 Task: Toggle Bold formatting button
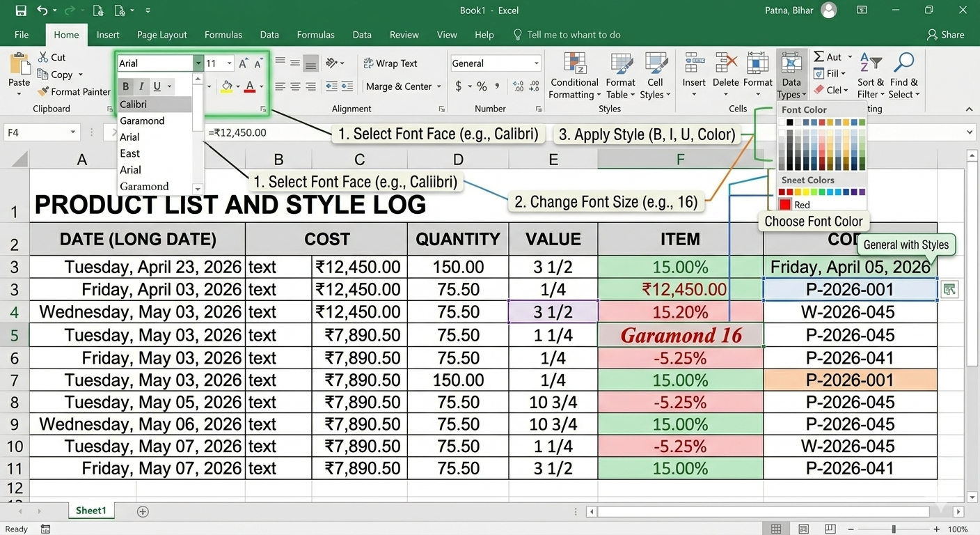pyautogui.click(x=126, y=86)
